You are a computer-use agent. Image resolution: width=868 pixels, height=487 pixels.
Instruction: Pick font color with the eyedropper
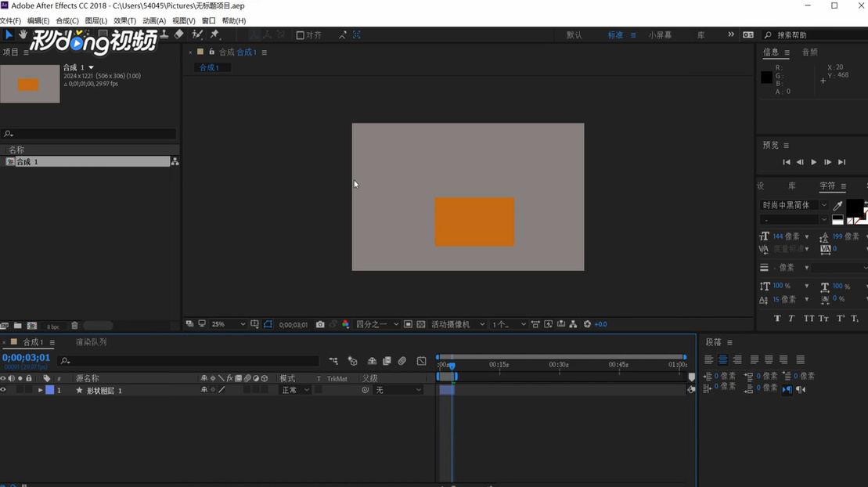click(x=837, y=206)
